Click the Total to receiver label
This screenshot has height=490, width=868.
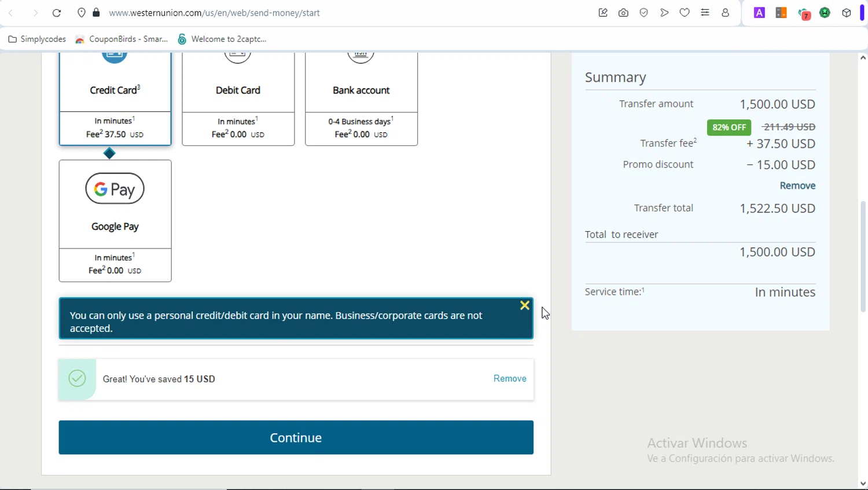tap(621, 235)
